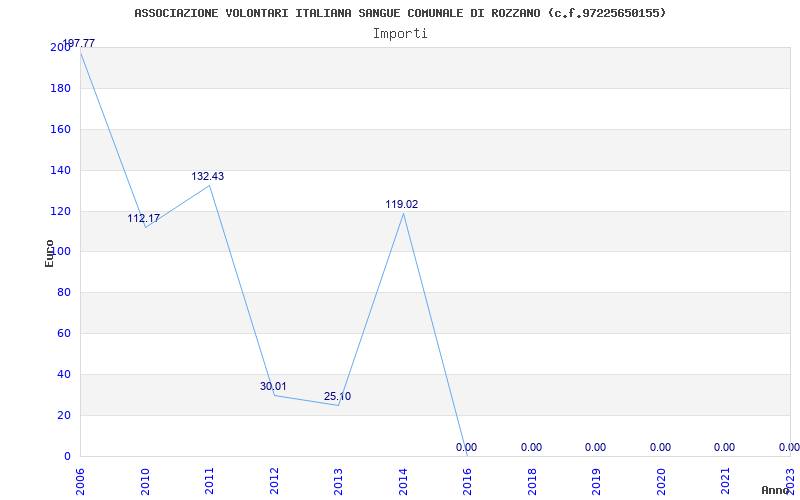This screenshot has width=800, height=500.
Task: Click the 2016 x-axis year label
Action: click(x=468, y=482)
